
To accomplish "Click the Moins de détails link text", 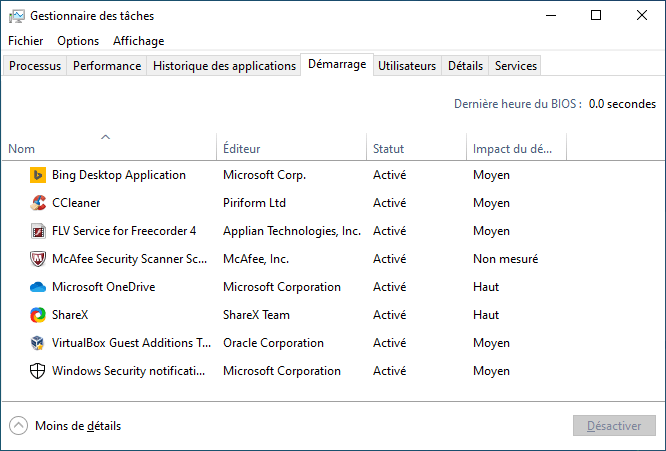I will coord(78,426).
